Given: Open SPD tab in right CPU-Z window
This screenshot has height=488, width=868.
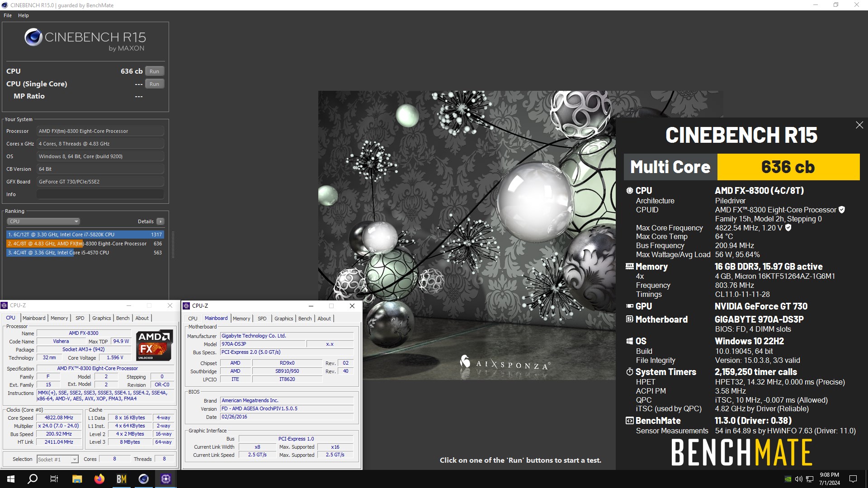Looking at the screenshot, I should [x=262, y=319].
